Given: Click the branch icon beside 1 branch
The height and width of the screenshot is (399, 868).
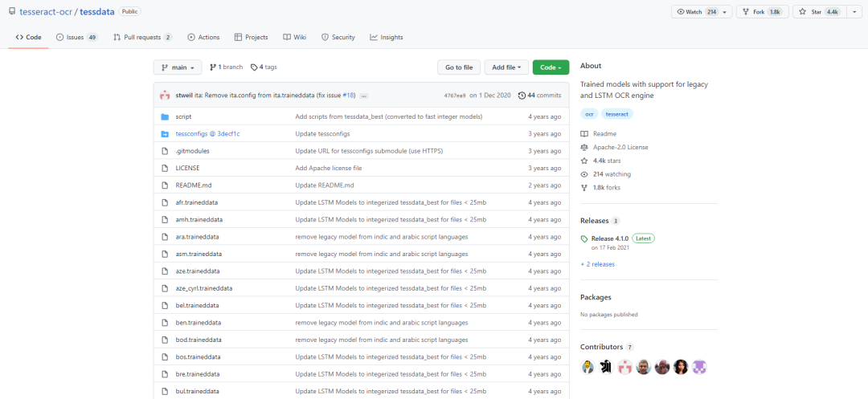Looking at the screenshot, I should coord(213,67).
